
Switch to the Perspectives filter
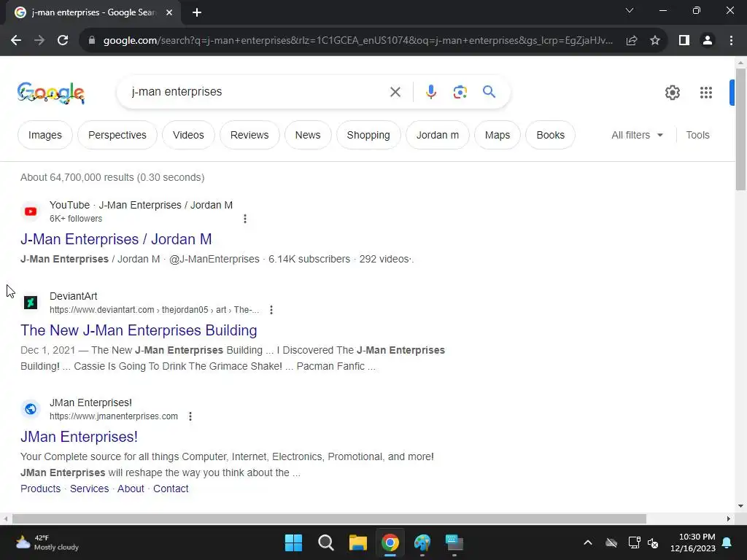point(117,135)
